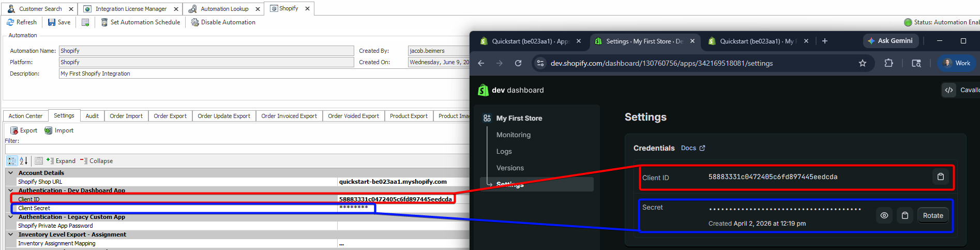Collapse the Account Details section
Image resolution: width=980 pixels, height=250 pixels.
[x=11, y=173]
